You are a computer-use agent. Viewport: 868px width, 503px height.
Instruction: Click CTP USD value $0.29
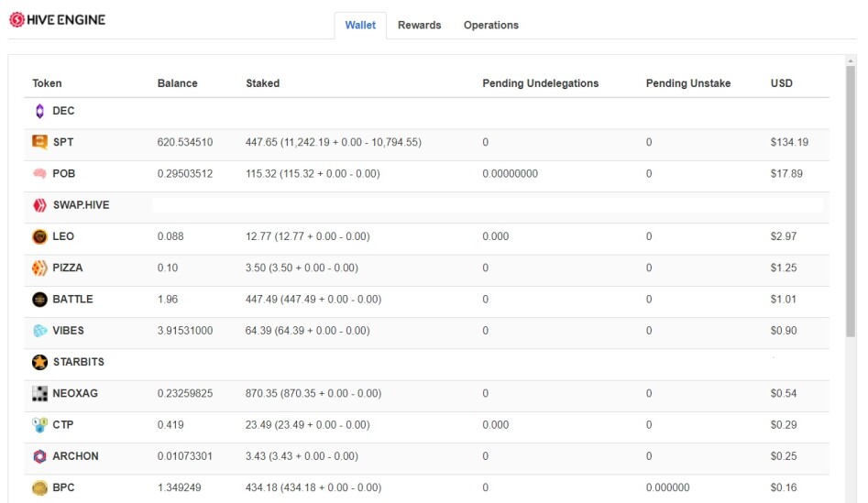pos(784,425)
